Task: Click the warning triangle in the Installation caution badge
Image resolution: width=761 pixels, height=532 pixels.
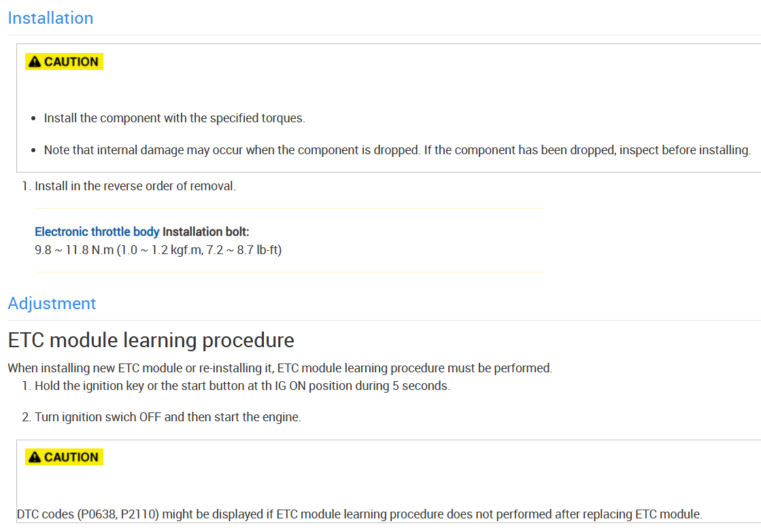Action: (x=35, y=62)
